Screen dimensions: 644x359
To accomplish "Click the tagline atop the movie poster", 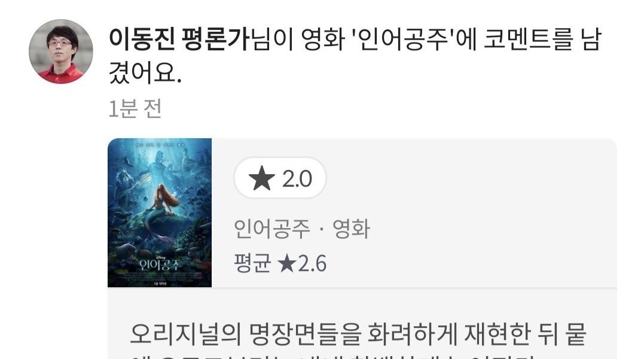I will (160, 145).
